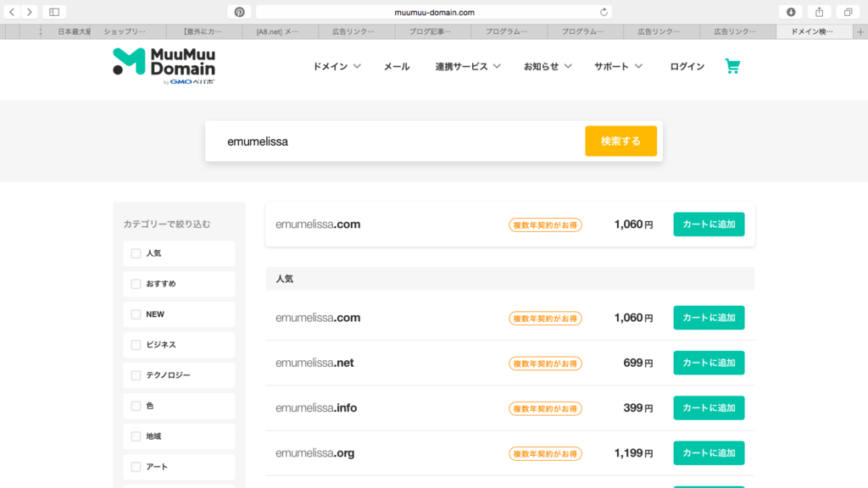Open the Safari downloads icon
The width and height of the screenshot is (868, 488).
791,12
